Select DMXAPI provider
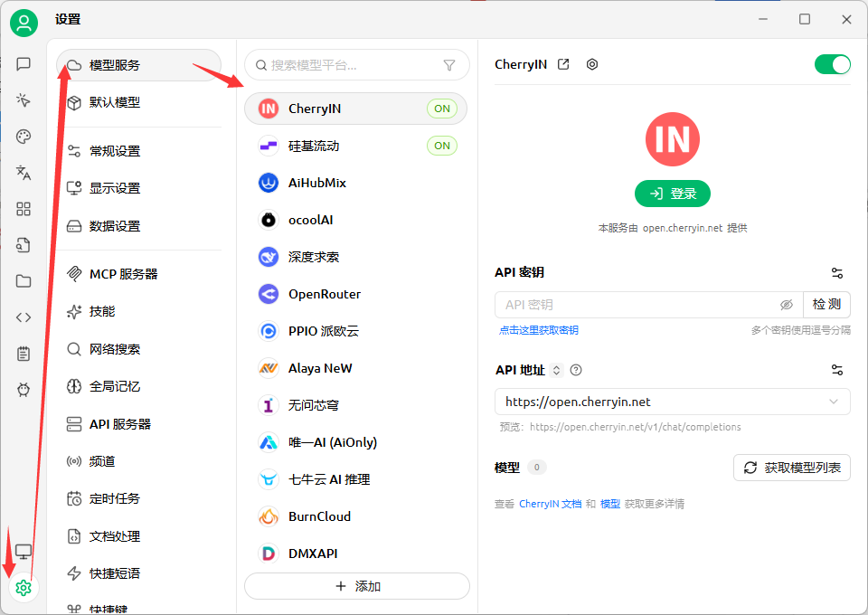Screen dimensions: 868x615 click(x=356, y=553)
